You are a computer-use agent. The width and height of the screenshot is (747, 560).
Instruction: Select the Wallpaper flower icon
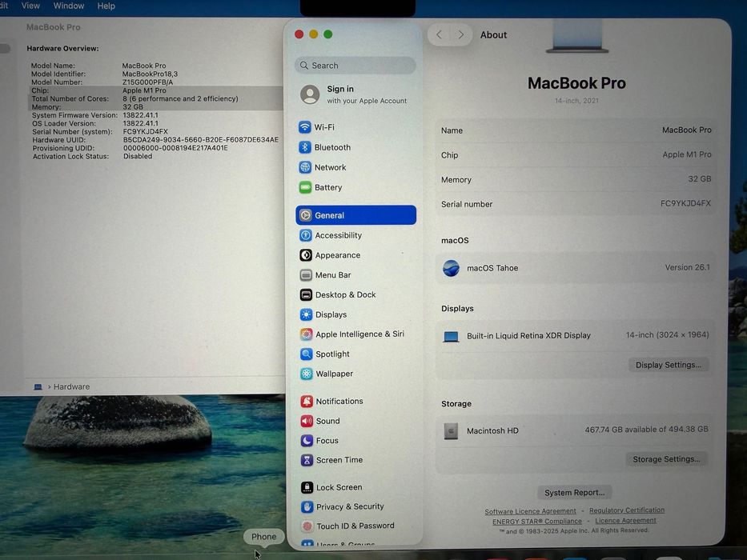point(307,374)
